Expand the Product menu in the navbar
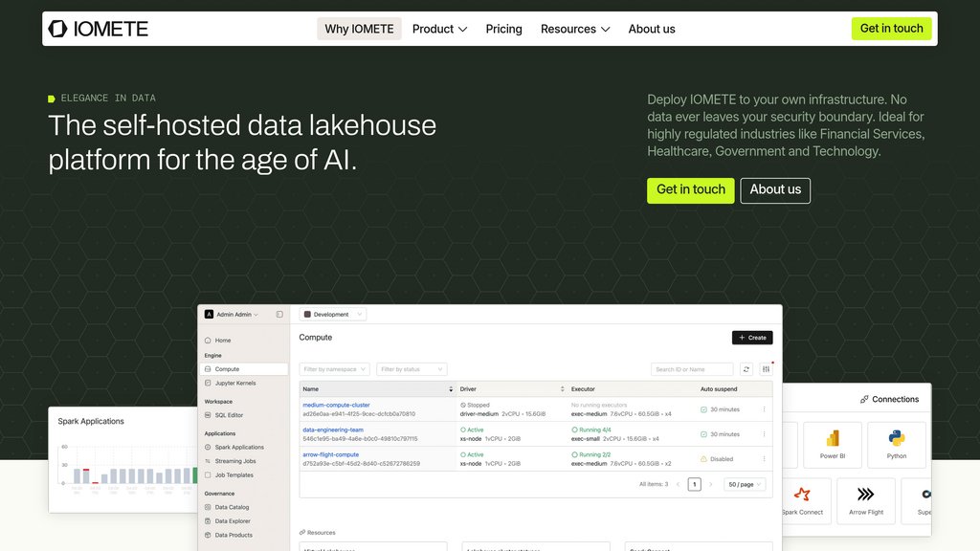The width and height of the screenshot is (980, 551). (x=439, y=29)
